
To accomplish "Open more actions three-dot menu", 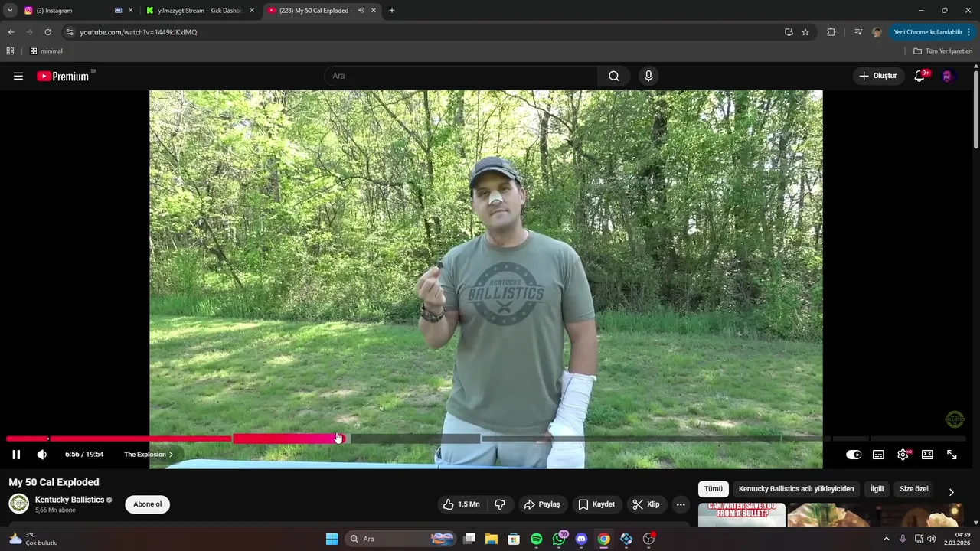I will tap(681, 504).
